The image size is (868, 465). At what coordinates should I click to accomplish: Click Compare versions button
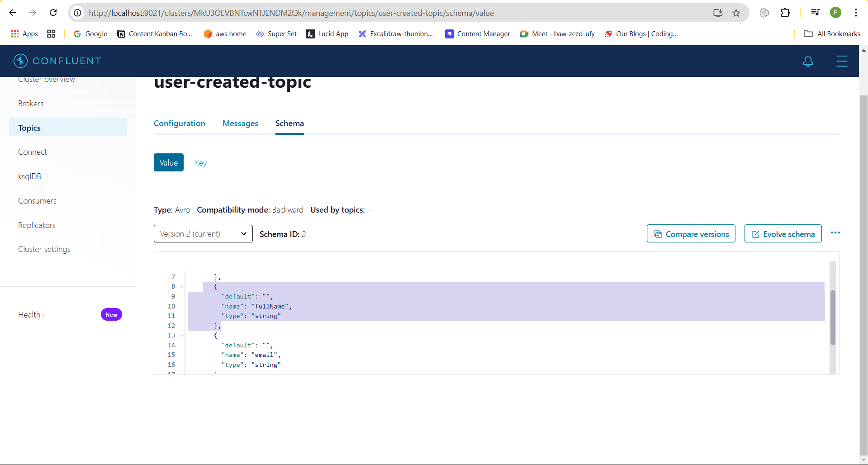tap(691, 234)
